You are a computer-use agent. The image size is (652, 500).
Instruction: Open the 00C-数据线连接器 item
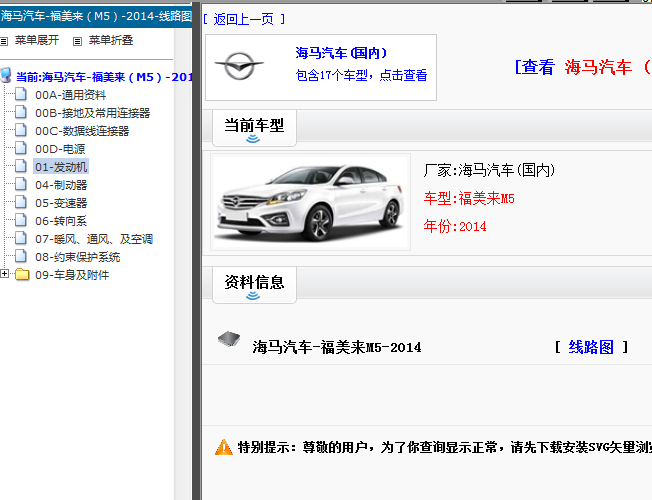tap(82, 131)
